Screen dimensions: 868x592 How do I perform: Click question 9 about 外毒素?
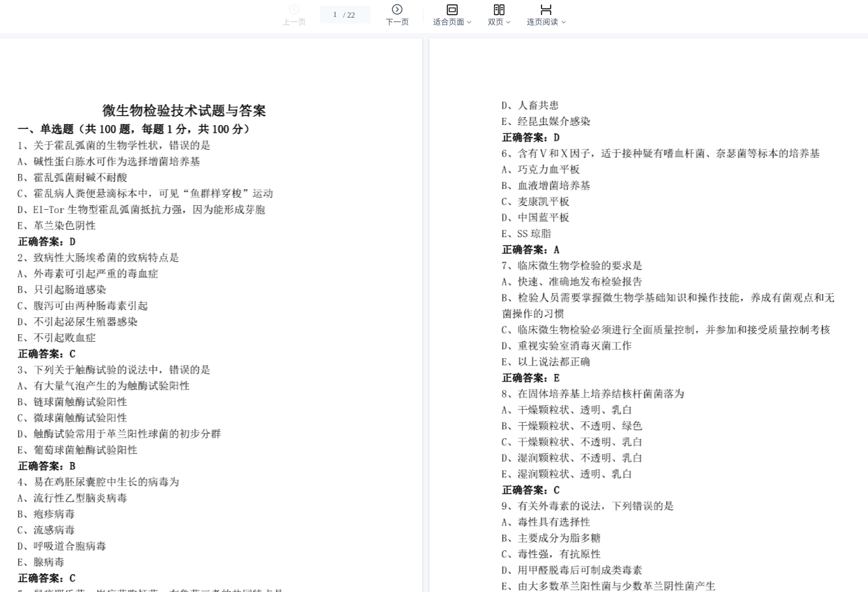587,506
